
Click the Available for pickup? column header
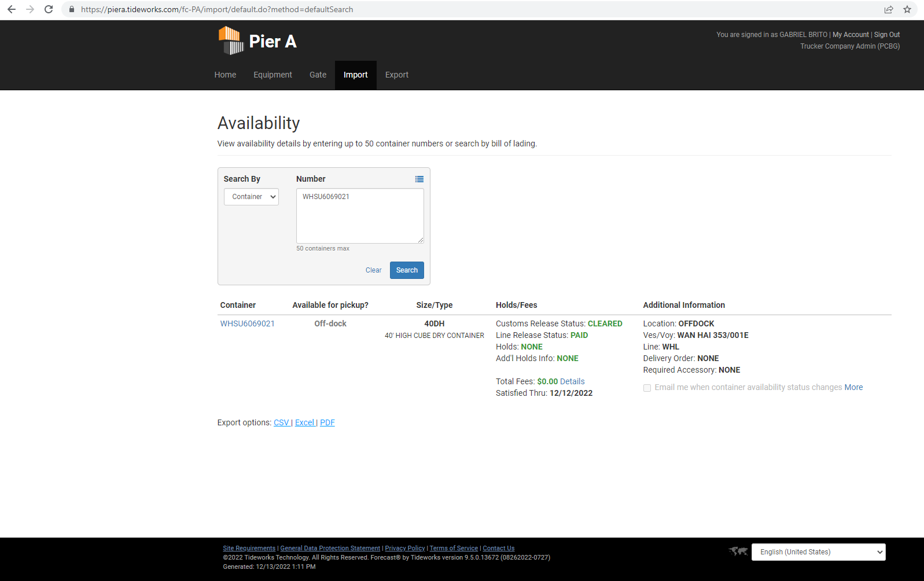(330, 305)
